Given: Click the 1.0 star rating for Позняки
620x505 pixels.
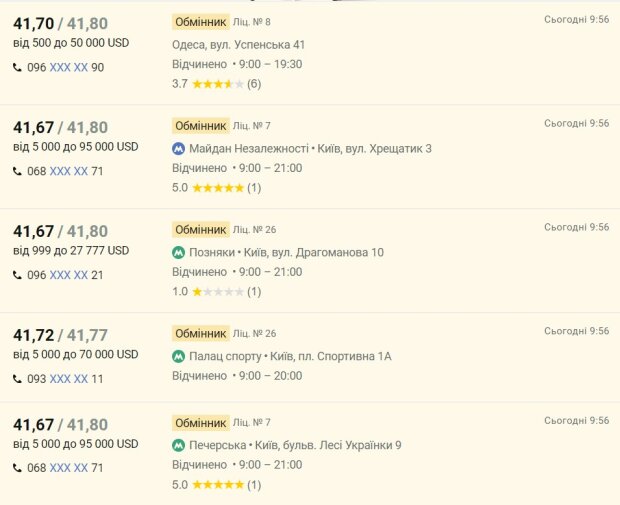Looking at the screenshot, I should pyautogui.click(x=217, y=292).
